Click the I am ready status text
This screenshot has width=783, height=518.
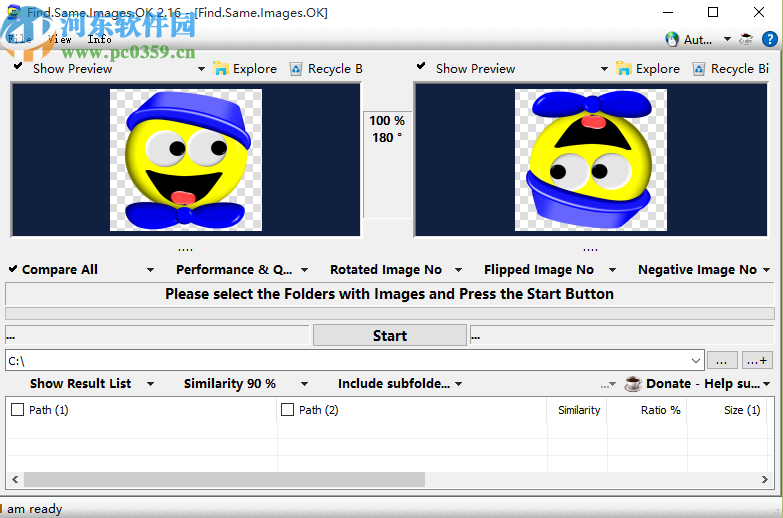click(31, 509)
